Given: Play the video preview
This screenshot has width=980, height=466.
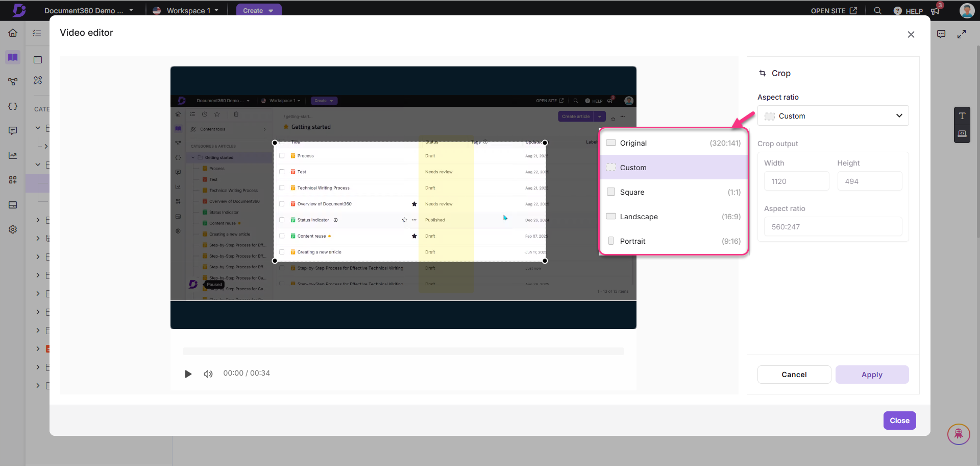Looking at the screenshot, I should [188, 374].
